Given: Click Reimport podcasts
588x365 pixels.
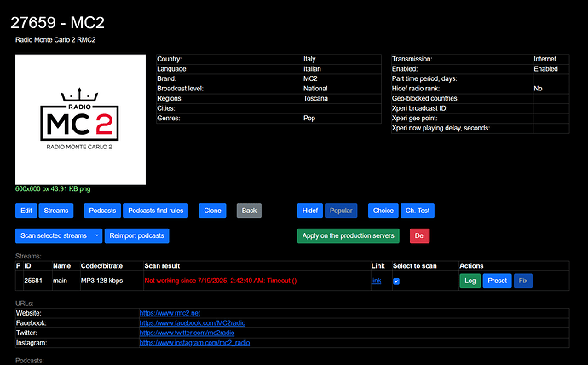Looking at the screenshot, I should click(136, 235).
